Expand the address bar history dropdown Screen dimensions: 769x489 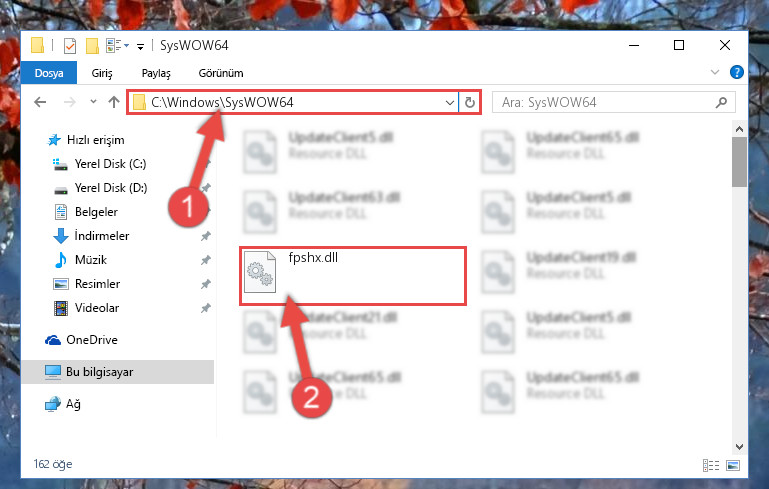pyautogui.click(x=449, y=103)
